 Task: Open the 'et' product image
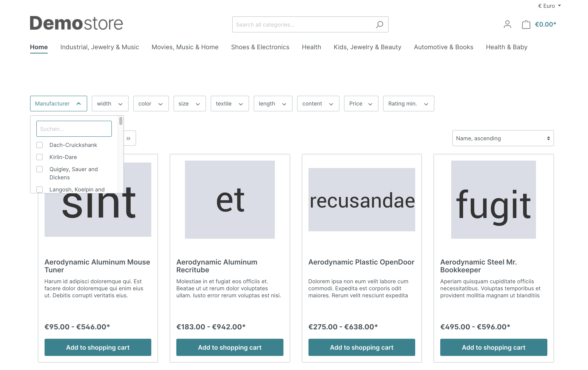(x=230, y=200)
